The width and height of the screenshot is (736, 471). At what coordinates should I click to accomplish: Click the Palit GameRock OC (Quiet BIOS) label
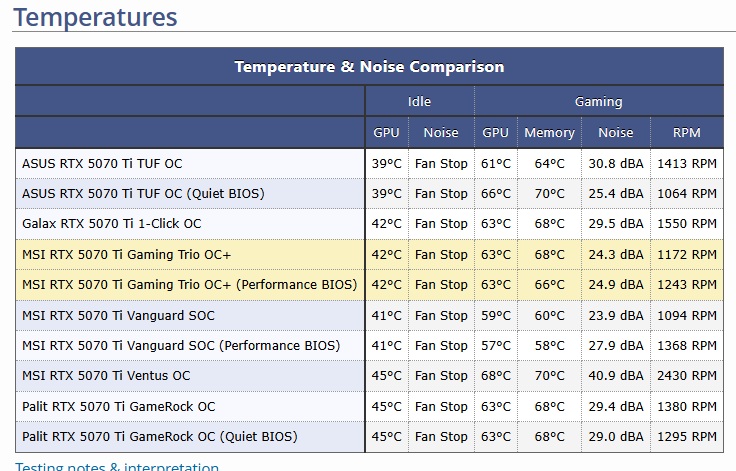(x=160, y=437)
